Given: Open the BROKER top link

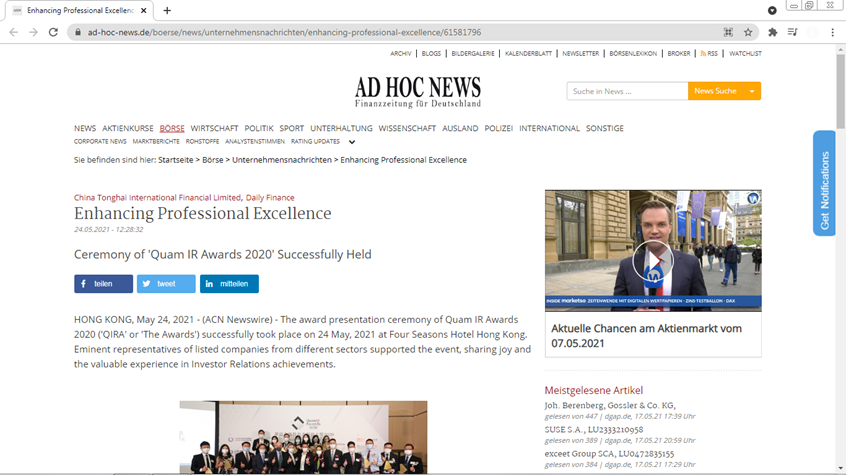Looking at the screenshot, I should click(679, 53).
